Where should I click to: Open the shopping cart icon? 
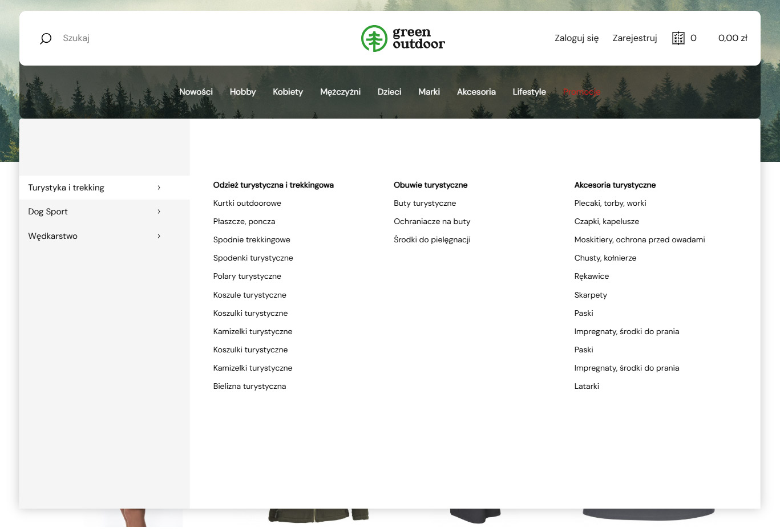tap(678, 38)
